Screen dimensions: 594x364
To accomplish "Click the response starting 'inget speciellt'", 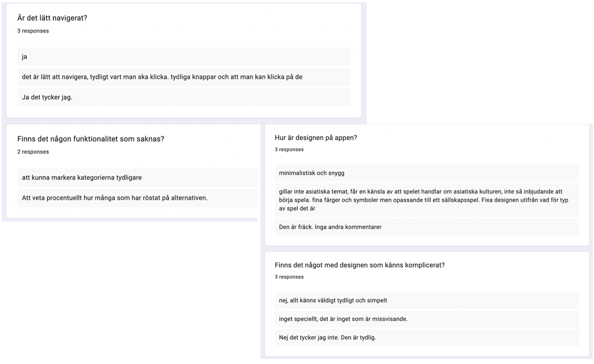I will coord(343,319).
